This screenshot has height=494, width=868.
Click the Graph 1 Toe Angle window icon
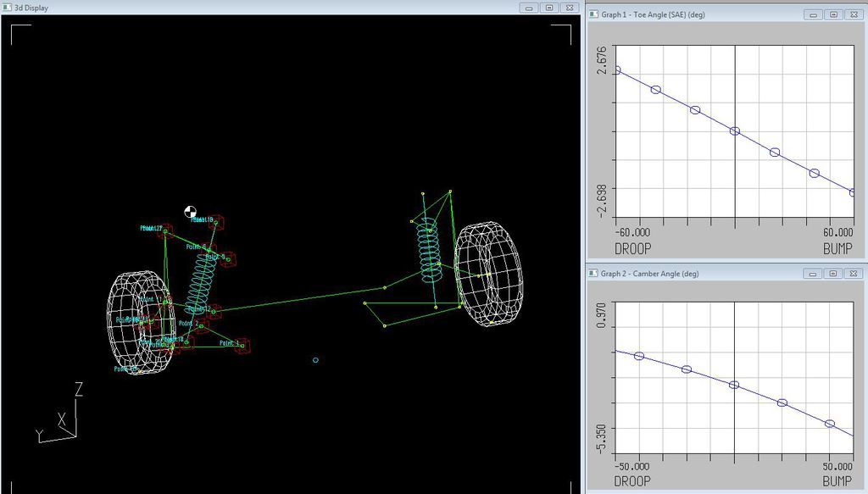click(593, 14)
